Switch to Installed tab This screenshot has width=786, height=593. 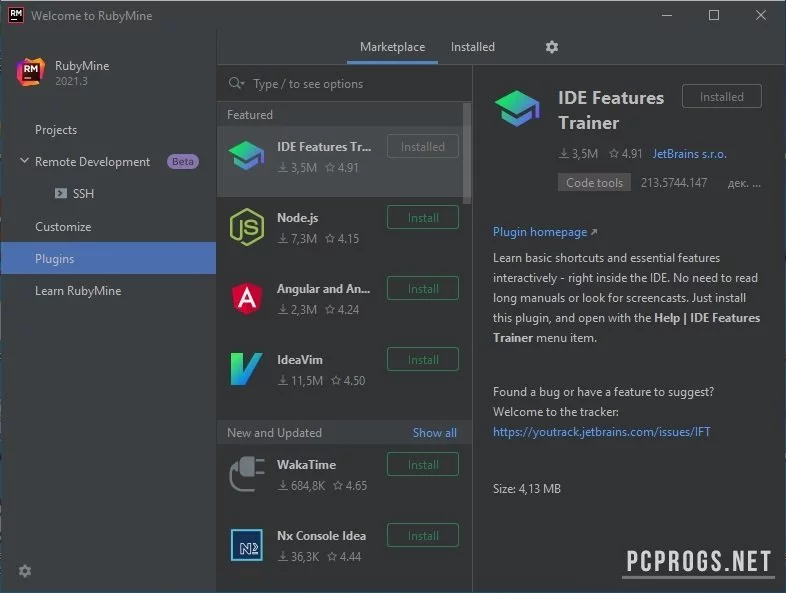[x=473, y=47]
